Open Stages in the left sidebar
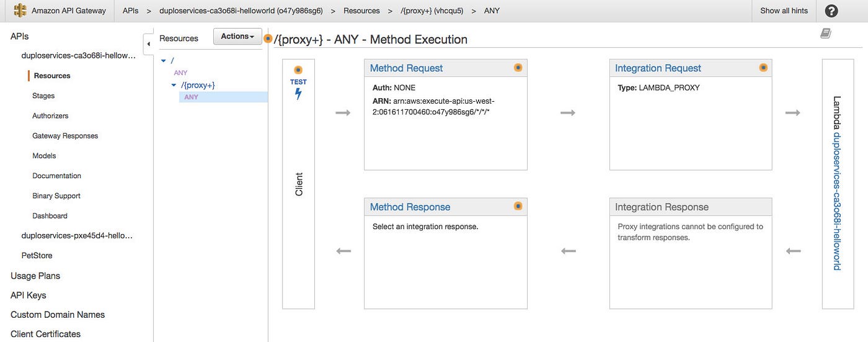Image resolution: width=868 pixels, height=342 pixels. click(43, 96)
